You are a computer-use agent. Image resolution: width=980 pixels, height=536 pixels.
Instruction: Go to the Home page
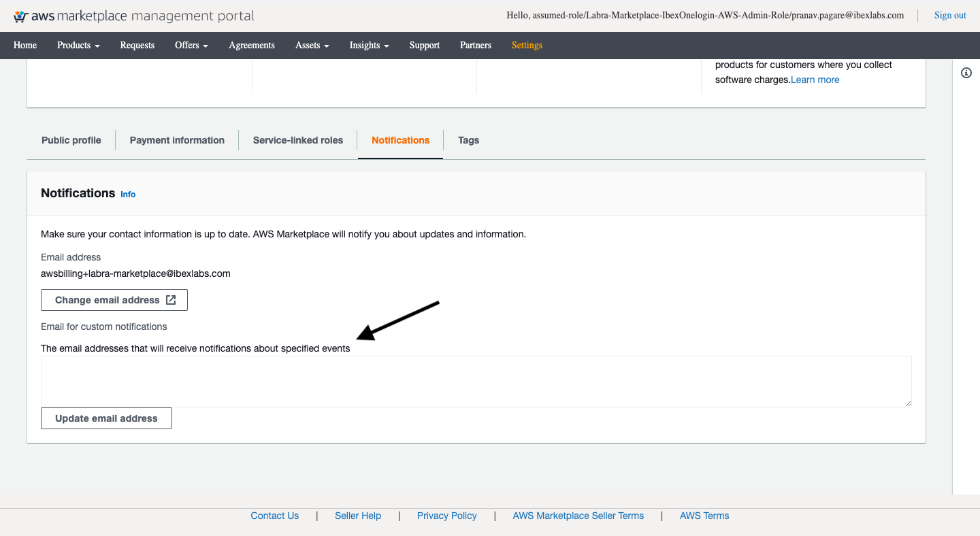point(25,46)
